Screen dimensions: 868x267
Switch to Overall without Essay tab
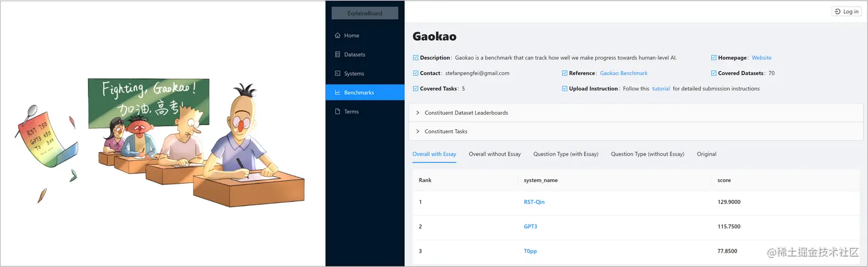pos(495,154)
